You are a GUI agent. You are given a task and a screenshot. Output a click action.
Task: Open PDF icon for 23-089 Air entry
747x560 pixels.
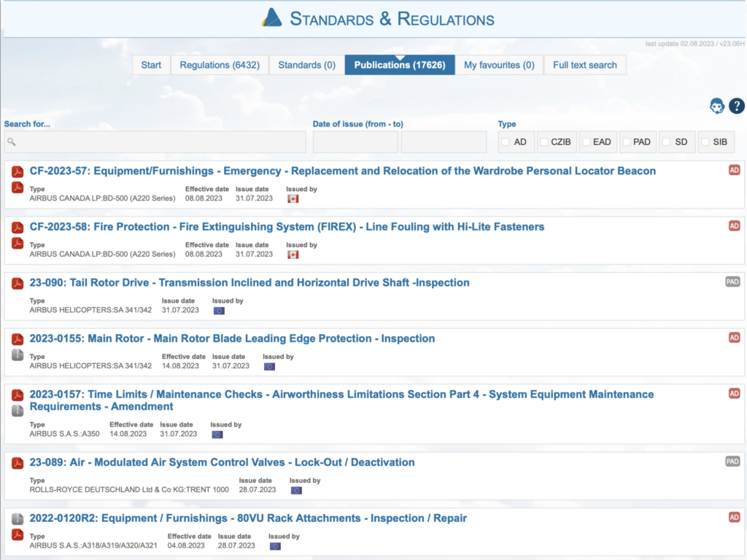pos(18,463)
